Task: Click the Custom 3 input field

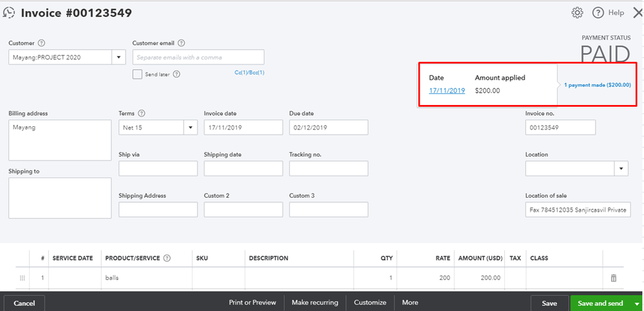Action: (x=329, y=210)
